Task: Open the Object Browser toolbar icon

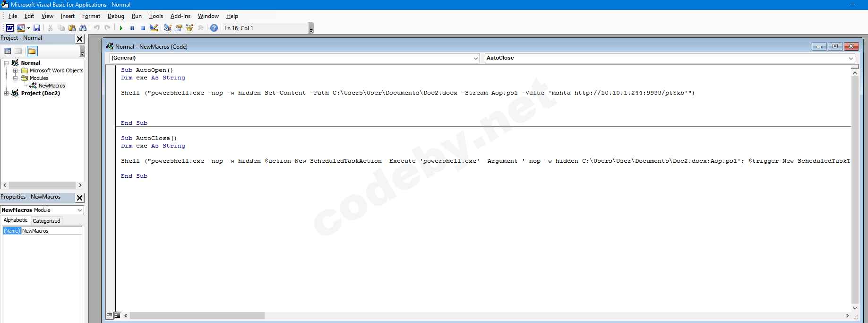Action: point(189,28)
